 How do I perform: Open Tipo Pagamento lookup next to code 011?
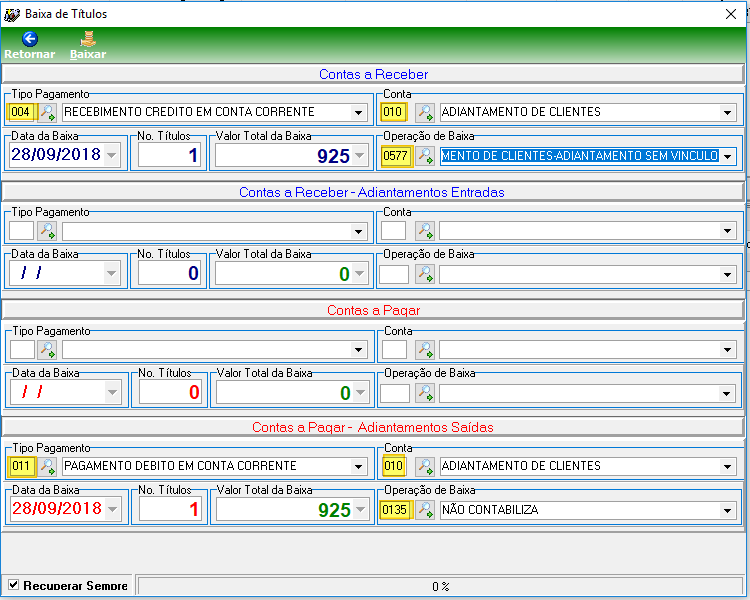click(x=47, y=466)
